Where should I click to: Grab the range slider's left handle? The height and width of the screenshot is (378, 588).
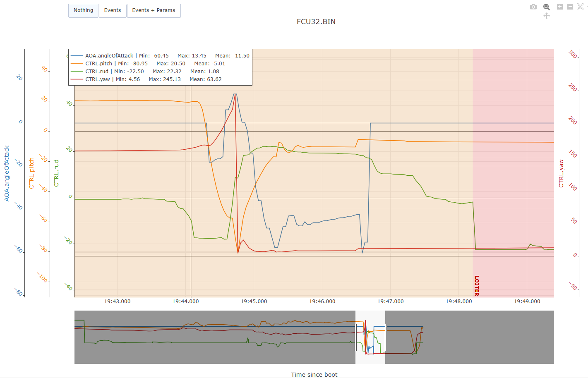click(355, 337)
